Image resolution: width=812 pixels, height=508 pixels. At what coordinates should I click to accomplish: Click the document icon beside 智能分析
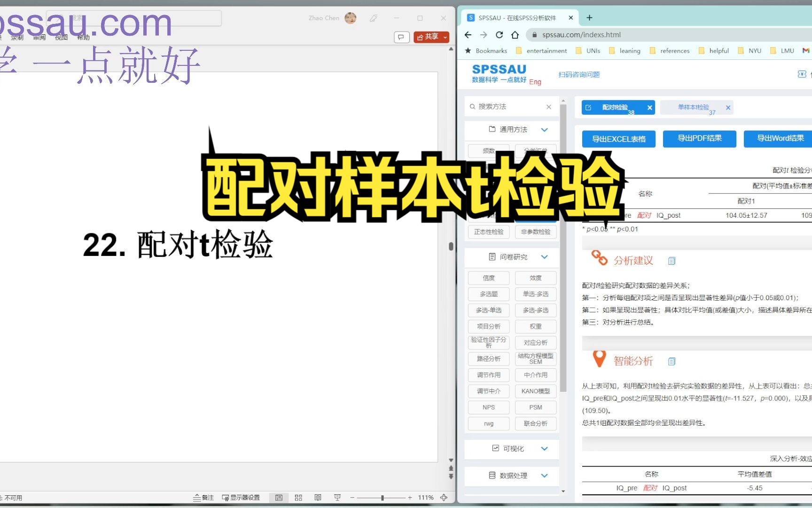[x=671, y=361]
